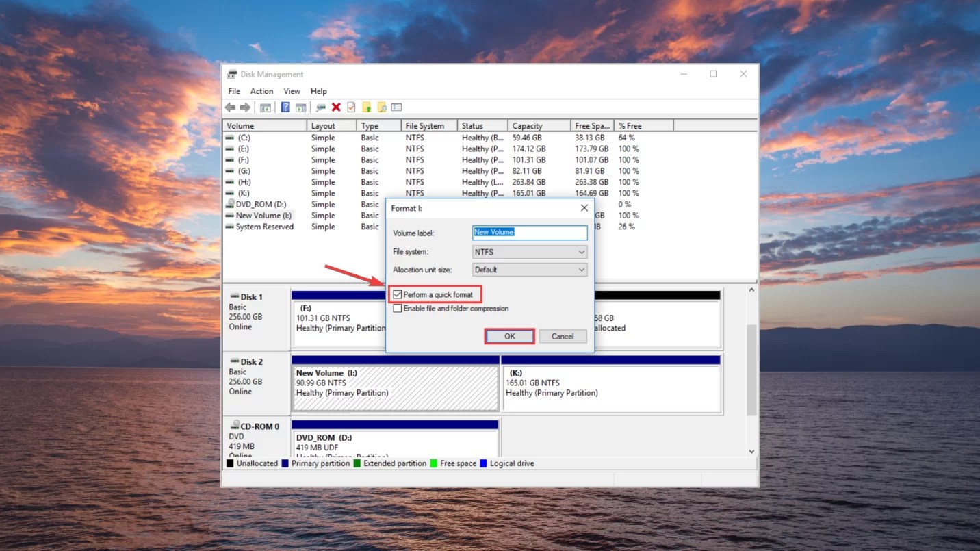Open the View menu

click(x=292, y=90)
